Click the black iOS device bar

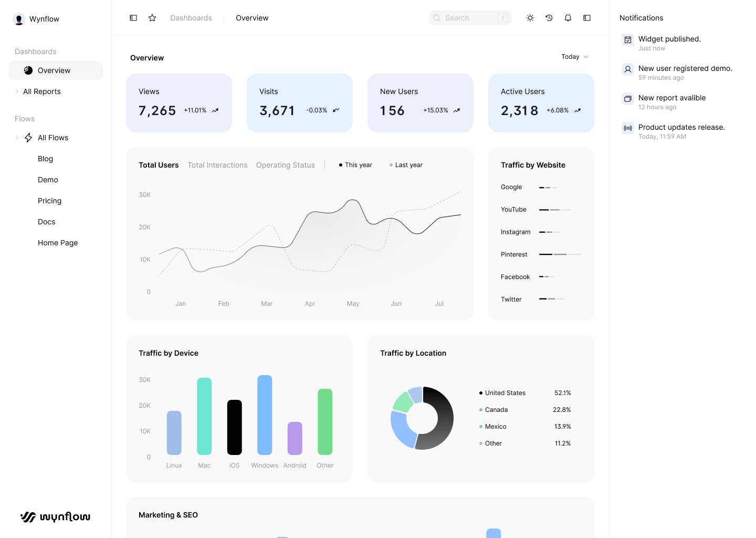[x=235, y=427]
